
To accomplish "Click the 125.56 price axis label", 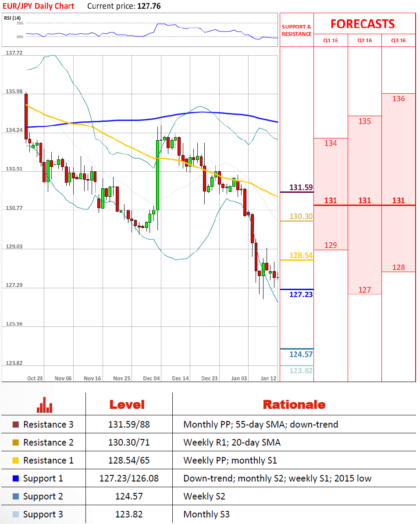I will pos(14,324).
